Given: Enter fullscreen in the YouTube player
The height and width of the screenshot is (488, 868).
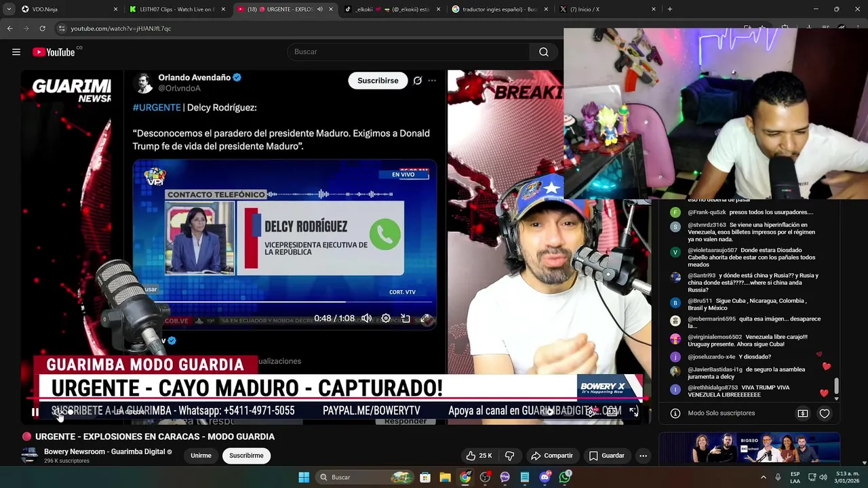Looking at the screenshot, I should (633, 411).
